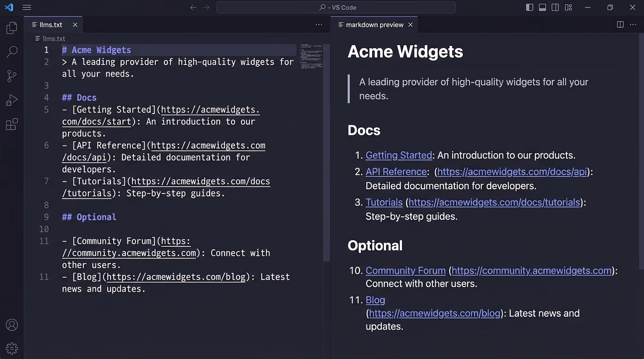
Task: Open the Community Forum link in preview
Action: [405, 271]
